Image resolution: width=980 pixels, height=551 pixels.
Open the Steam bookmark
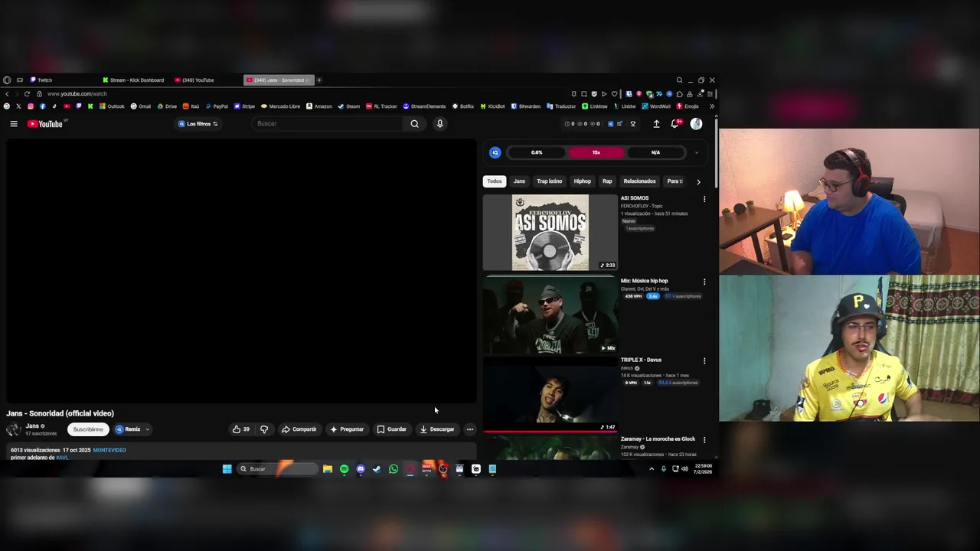(x=348, y=106)
